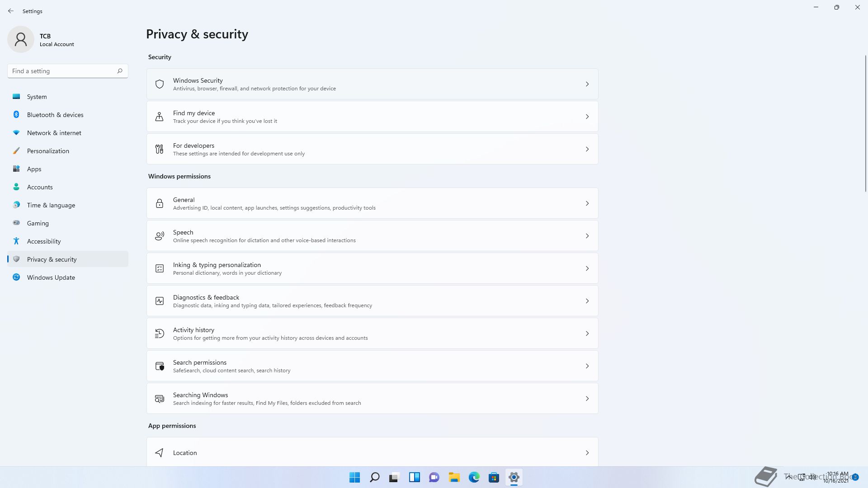Click the General lock icon

click(x=159, y=203)
